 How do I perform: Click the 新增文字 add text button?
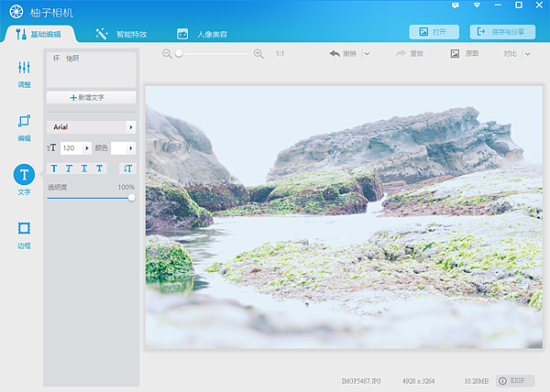coord(91,97)
